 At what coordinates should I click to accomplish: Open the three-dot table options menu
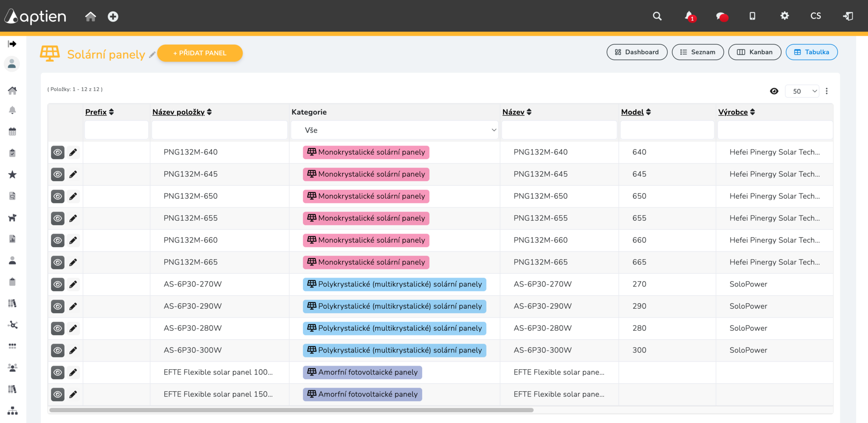(x=826, y=91)
